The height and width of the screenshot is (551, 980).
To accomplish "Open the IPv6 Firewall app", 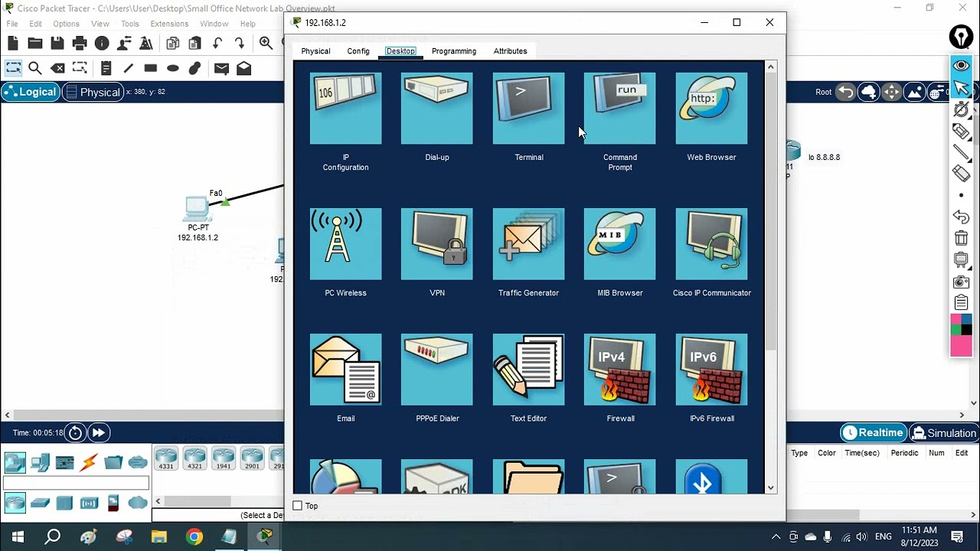I will (x=711, y=370).
